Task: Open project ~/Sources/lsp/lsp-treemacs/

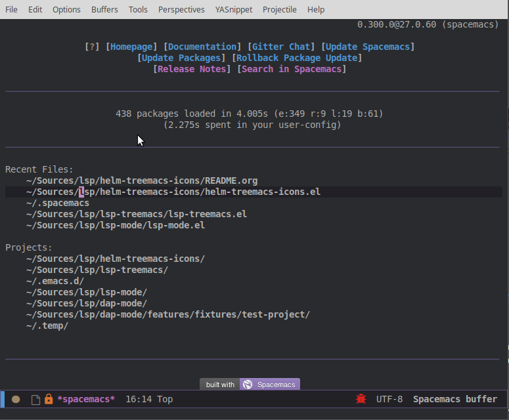Action: (x=97, y=270)
